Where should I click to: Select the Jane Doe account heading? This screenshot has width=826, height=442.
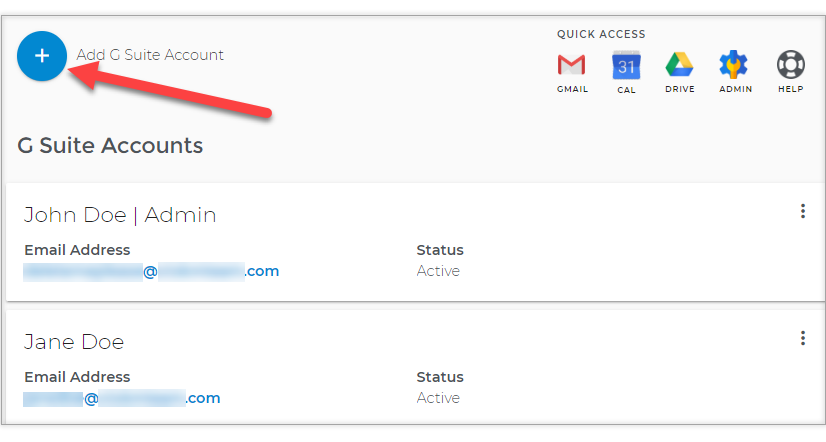[74, 342]
